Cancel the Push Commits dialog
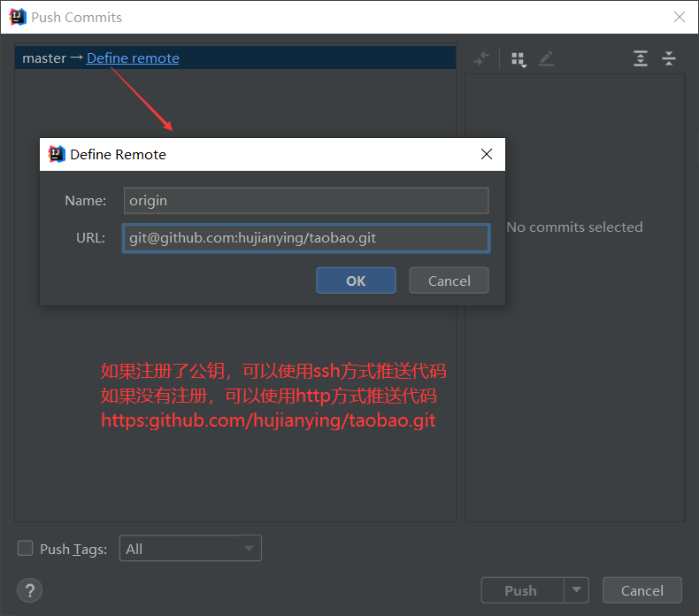 642,590
